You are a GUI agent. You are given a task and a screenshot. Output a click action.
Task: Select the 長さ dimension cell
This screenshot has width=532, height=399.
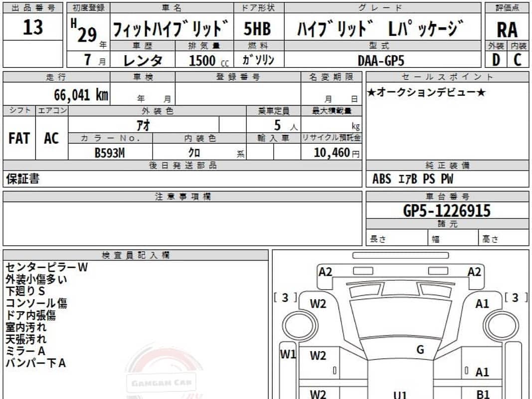396,238
